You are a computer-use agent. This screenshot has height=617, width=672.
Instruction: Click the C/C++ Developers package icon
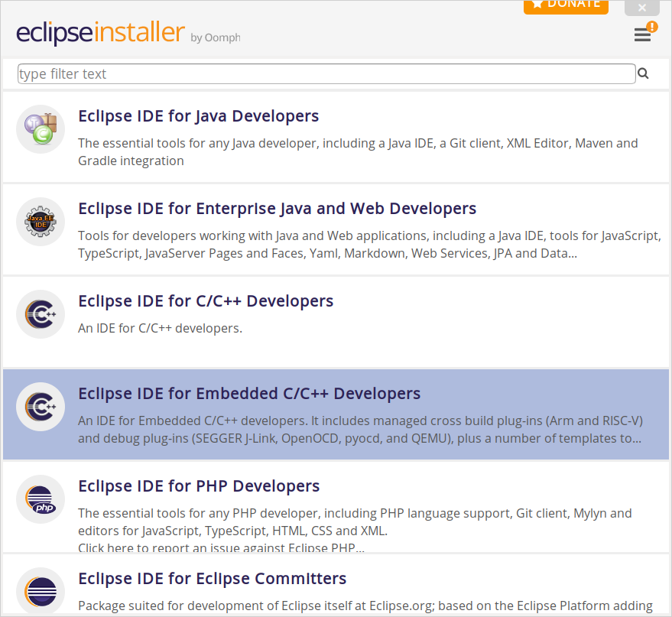coord(41,314)
